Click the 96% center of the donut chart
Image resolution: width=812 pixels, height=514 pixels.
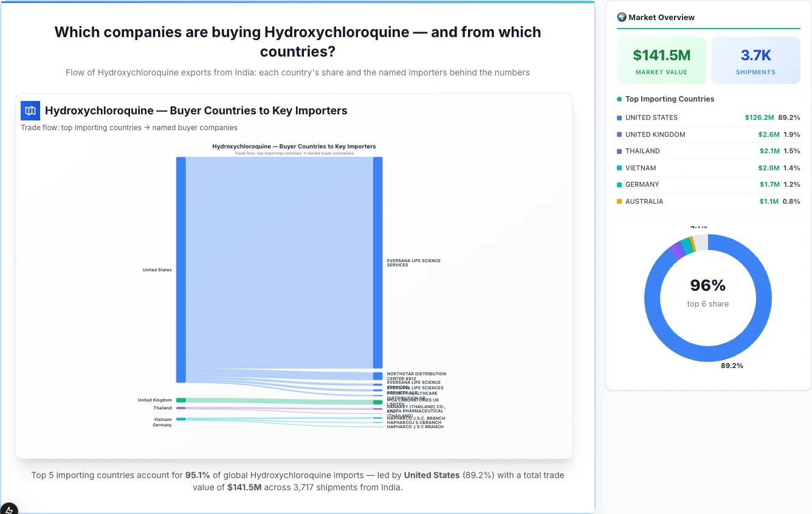pos(708,286)
